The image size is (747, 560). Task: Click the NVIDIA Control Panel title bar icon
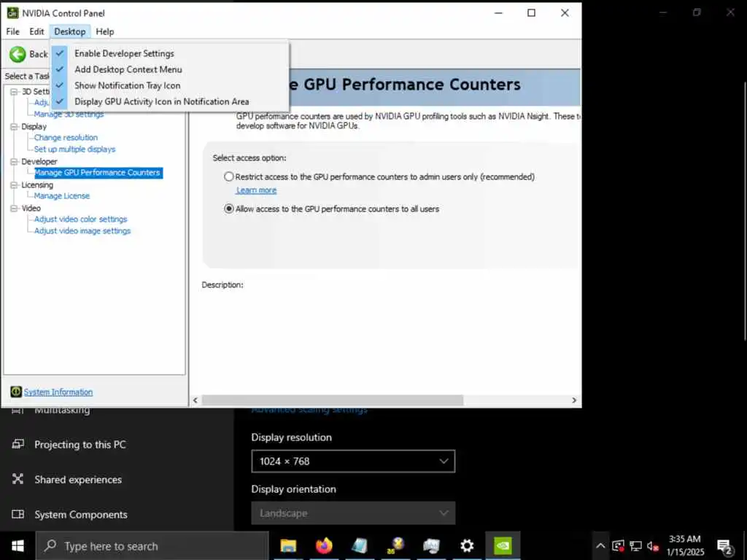pos(12,13)
